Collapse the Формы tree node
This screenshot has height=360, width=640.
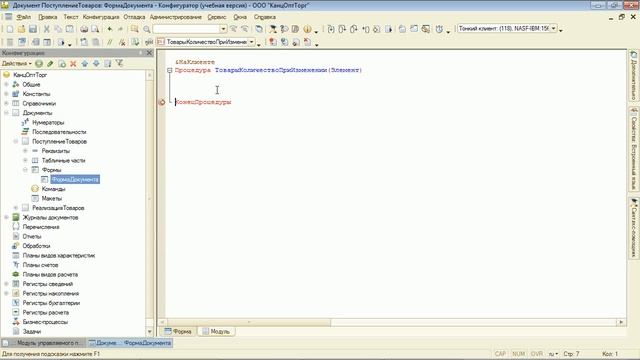[25, 170]
